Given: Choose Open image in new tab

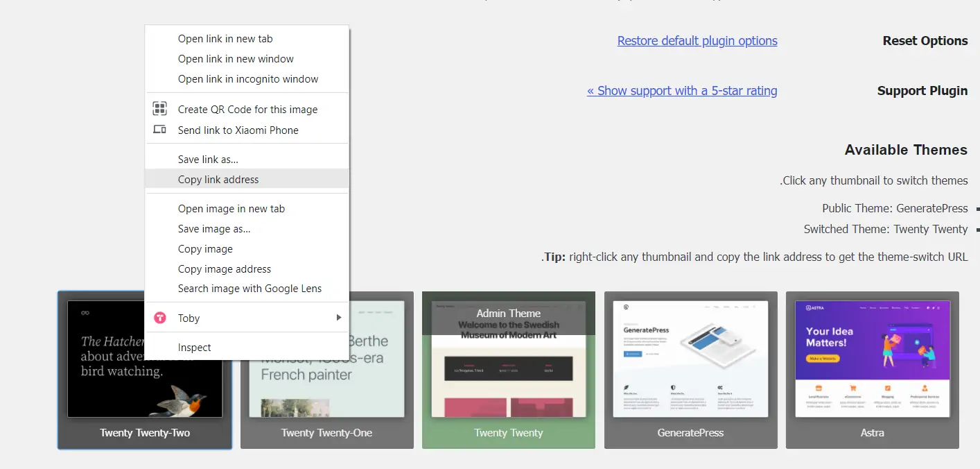Looking at the screenshot, I should 231,209.
